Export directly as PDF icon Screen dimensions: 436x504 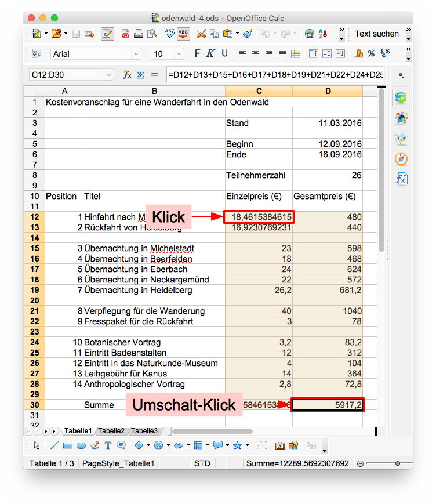125,34
